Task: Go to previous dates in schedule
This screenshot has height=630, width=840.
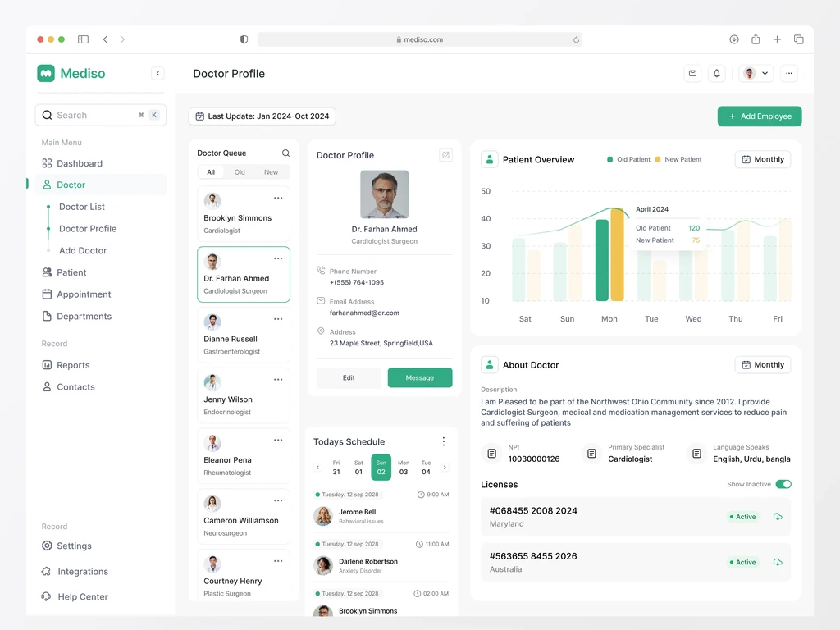Action: pos(317,468)
